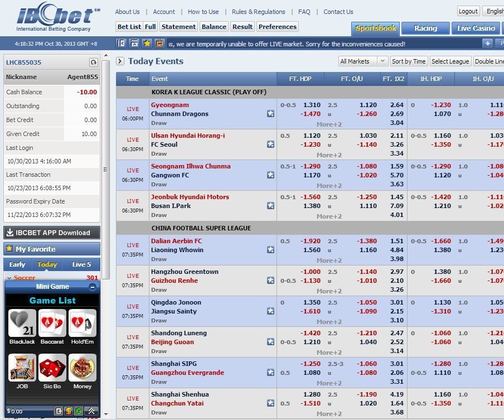Expand More+2 for Ulsan Hyundai match
504x420 pixels.
[x=329, y=155]
